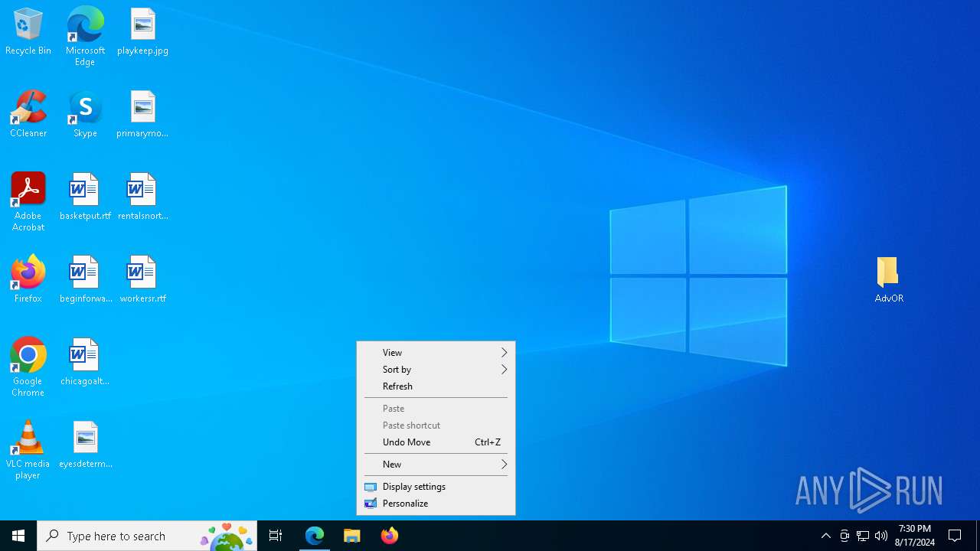The width and height of the screenshot is (980, 551).
Task: Select the Adobe Acrobat desktop shortcut
Action: coord(28,202)
